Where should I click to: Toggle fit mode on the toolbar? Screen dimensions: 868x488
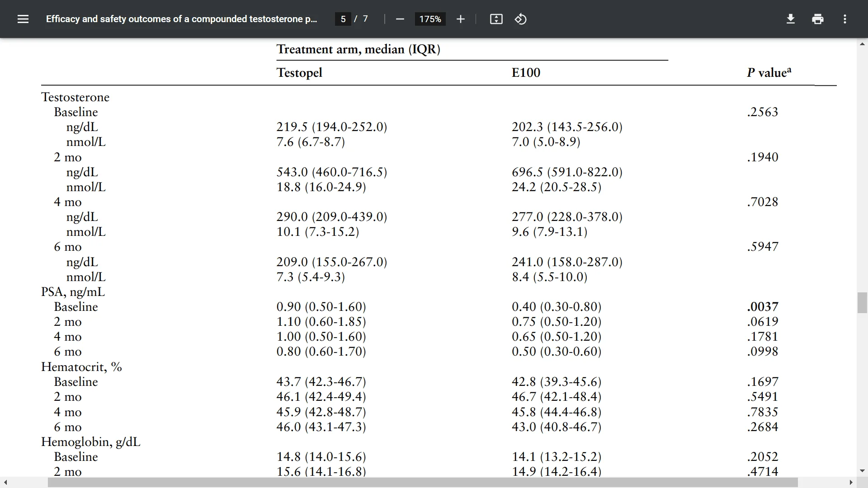pyautogui.click(x=496, y=19)
